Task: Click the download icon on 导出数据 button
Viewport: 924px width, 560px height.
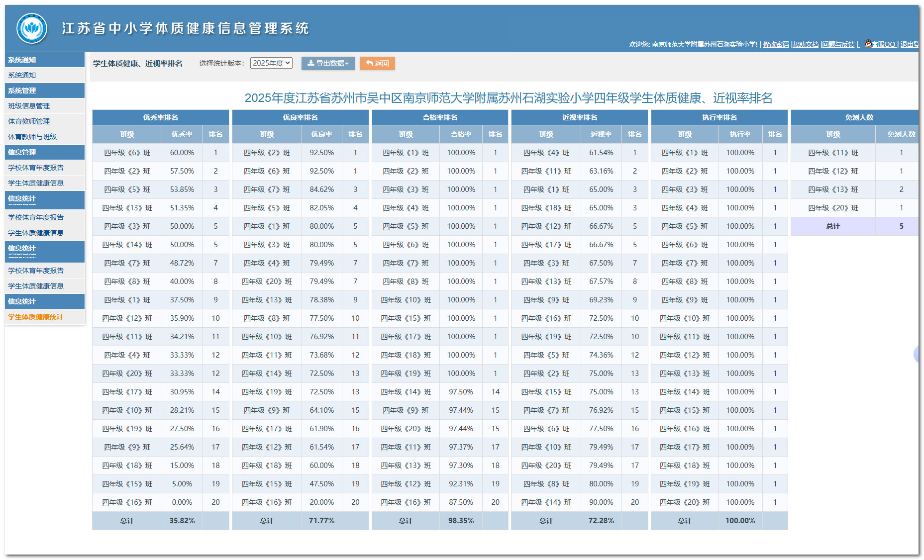Action: click(310, 63)
